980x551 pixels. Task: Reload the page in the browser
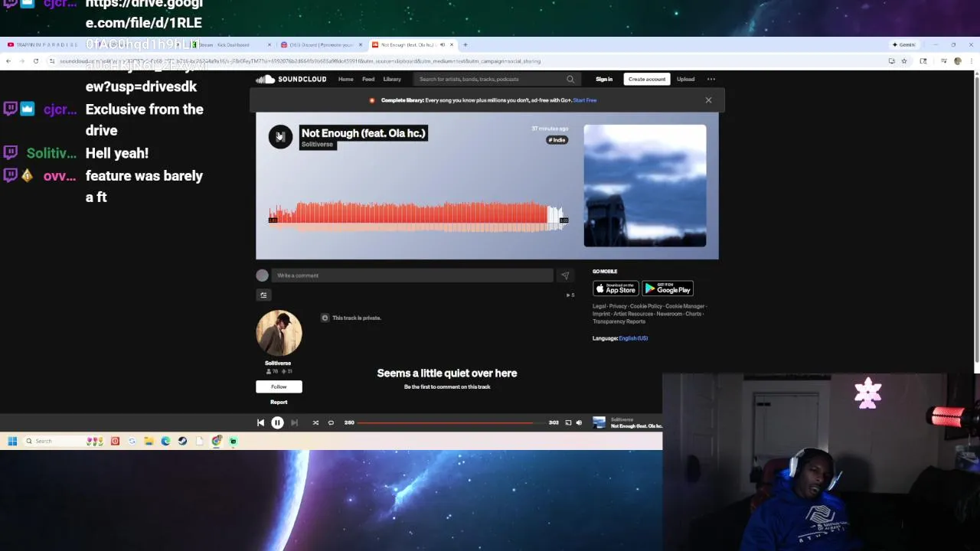[x=35, y=61]
